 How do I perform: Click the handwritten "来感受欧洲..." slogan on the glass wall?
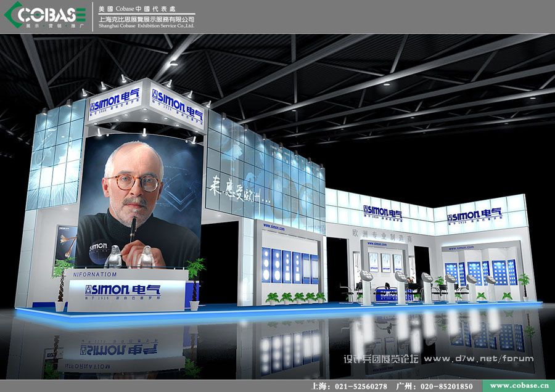239,192
